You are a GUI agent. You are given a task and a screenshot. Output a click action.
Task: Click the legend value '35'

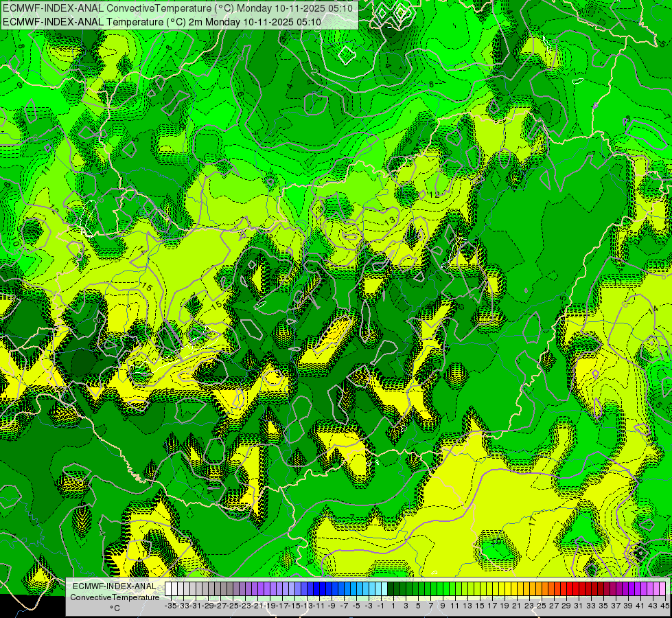coord(603,606)
